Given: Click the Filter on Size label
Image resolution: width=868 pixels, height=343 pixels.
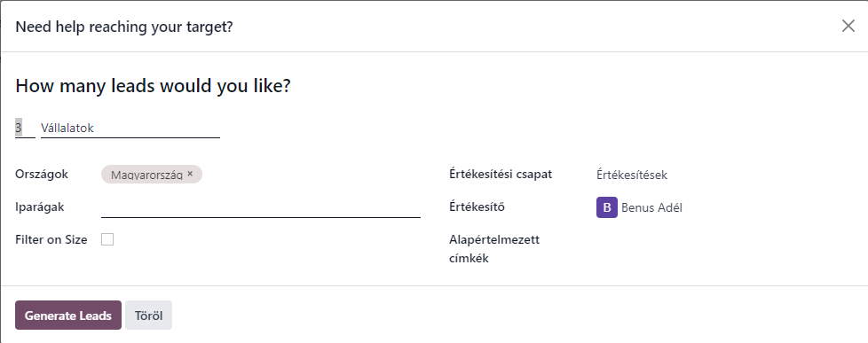Looking at the screenshot, I should tap(51, 239).
